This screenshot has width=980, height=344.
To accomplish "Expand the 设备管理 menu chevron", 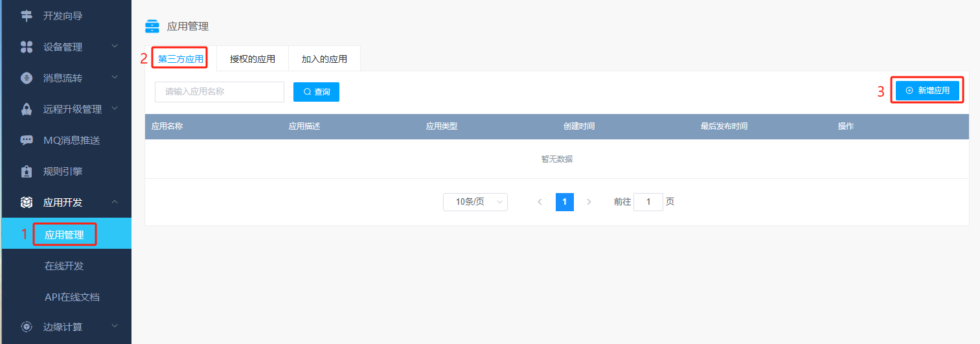I will [115, 46].
